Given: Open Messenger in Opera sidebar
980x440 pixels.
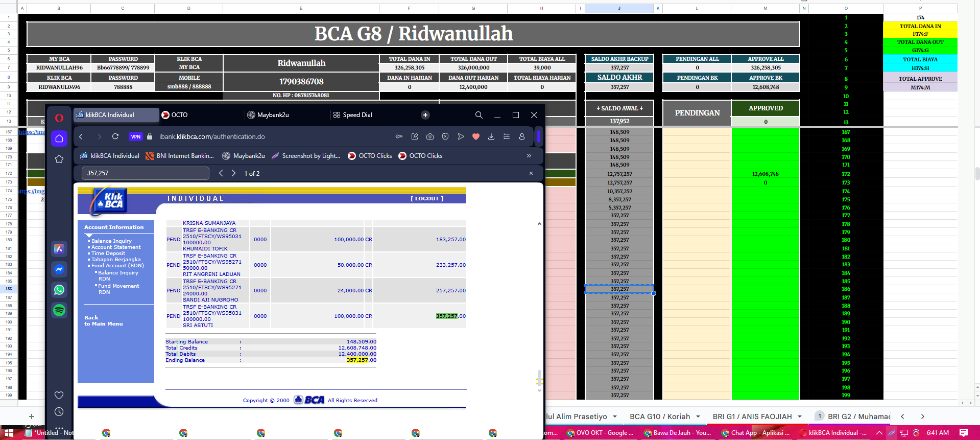Looking at the screenshot, I should 59,269.
